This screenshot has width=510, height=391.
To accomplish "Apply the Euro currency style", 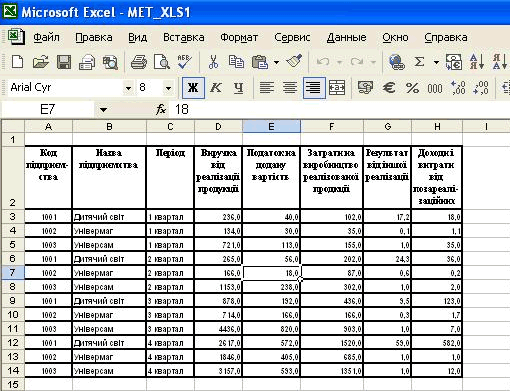I will point(389,88).
